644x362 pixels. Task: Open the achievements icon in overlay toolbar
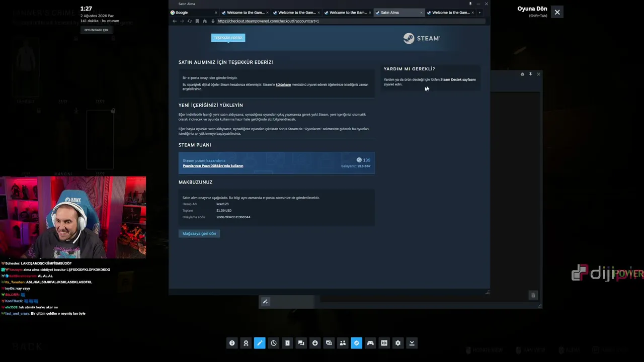[x=246, y=343]
